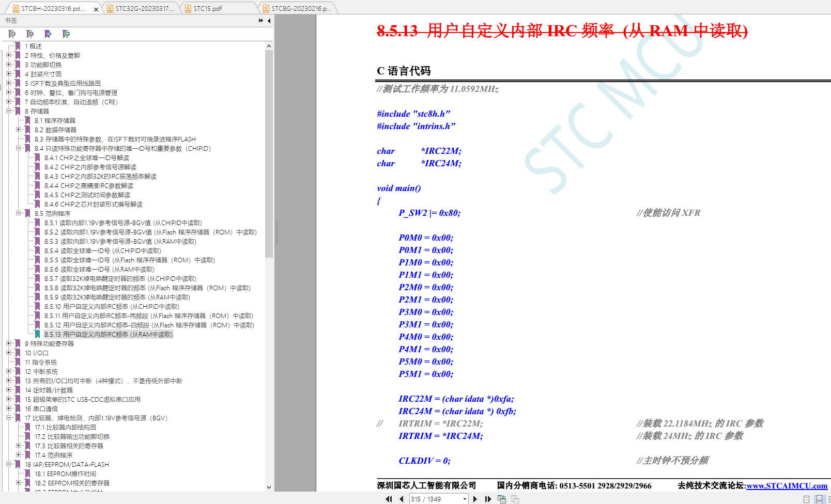This screenshot has width=831, height=504.
Task: Expand the 3 功能脚切换 bookmark
Action: coord(9,65)
